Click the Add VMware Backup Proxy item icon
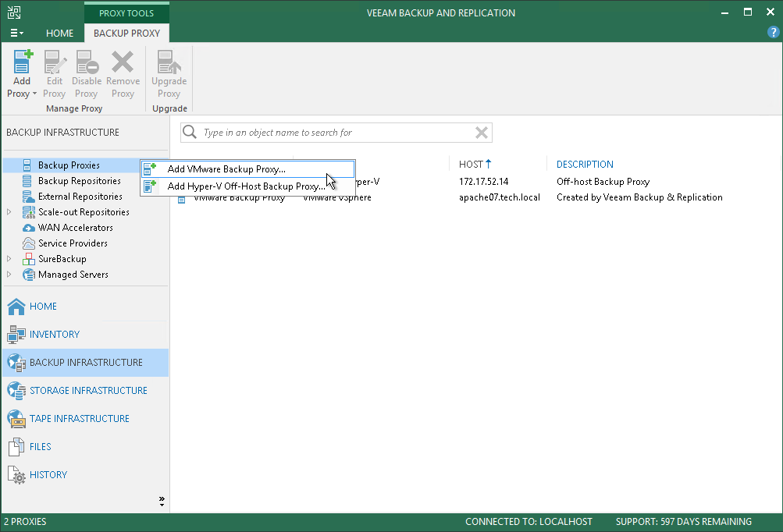This screenshot has height=532, width=783. point(150,169)
